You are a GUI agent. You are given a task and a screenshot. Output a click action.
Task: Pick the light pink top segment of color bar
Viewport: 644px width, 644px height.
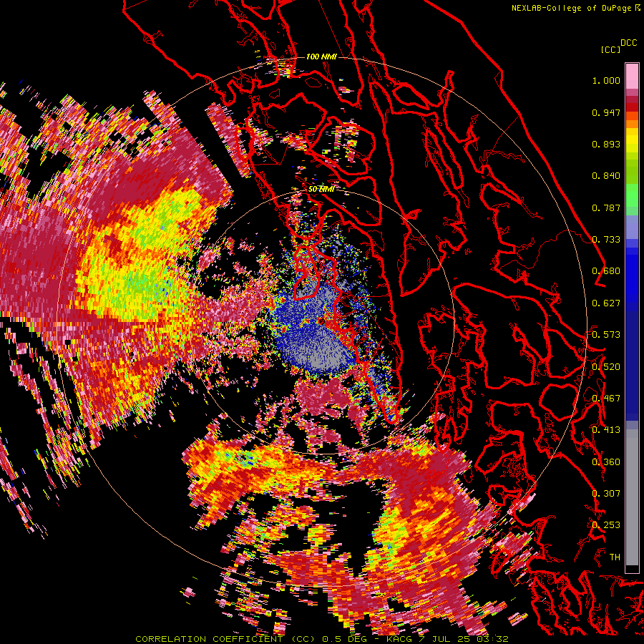tap(632, 77)
